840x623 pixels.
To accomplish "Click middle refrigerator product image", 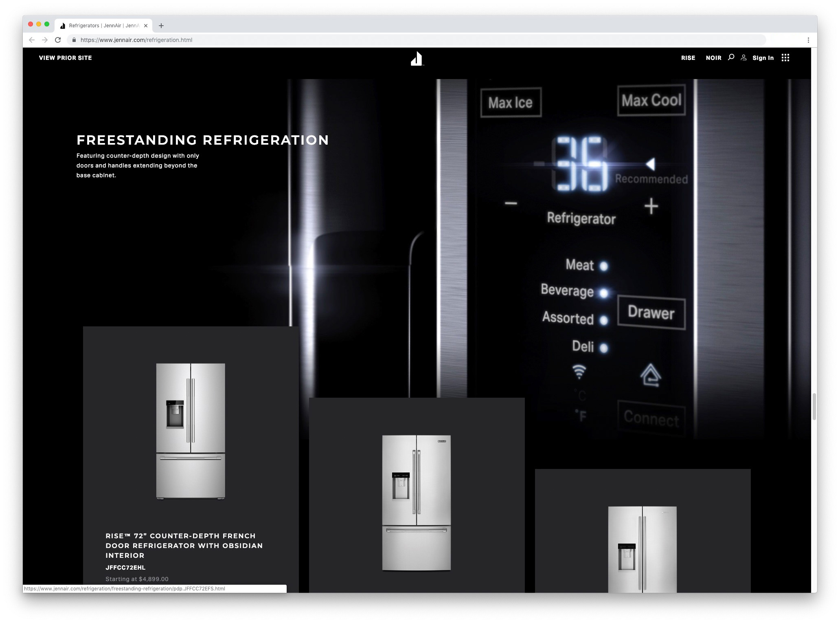I will [x=417, y=503].
